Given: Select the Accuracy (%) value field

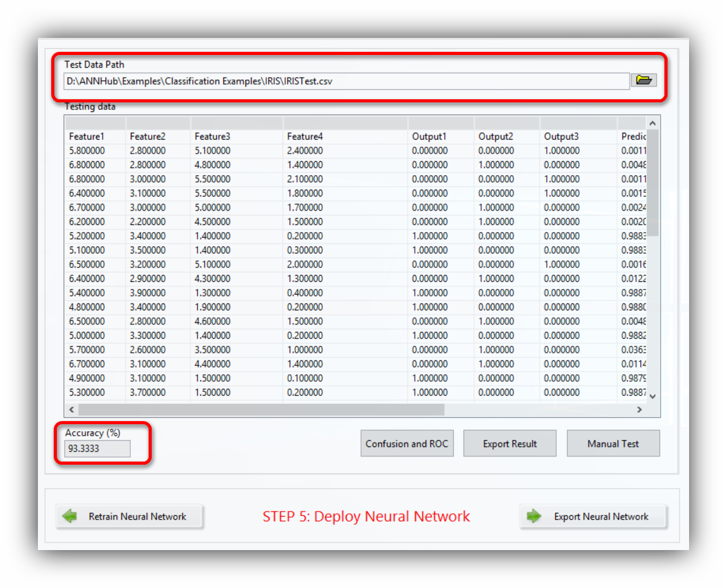Looking at the screenshot, I should [97, 449].
